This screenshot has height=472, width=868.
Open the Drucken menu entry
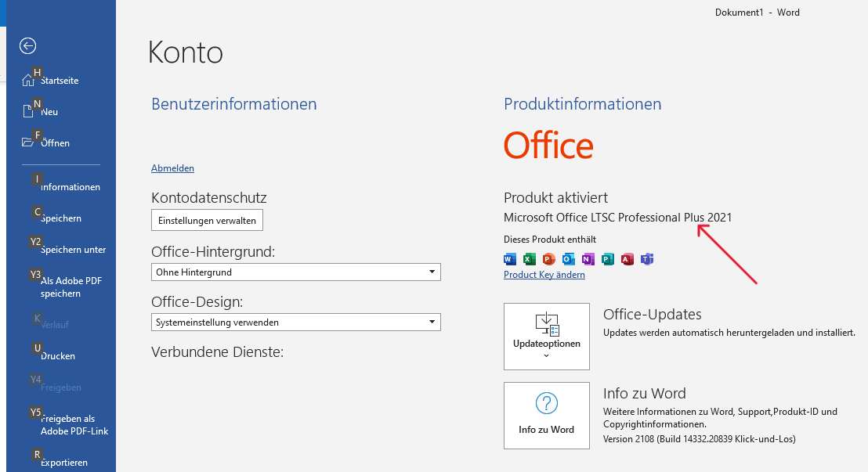tap(58, 356)
